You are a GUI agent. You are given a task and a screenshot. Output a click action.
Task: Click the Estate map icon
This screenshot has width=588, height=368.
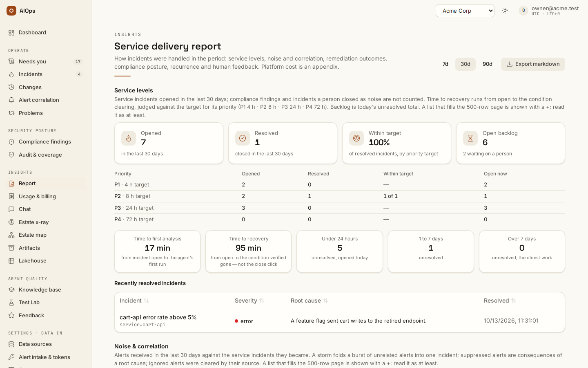pyautogui.click(x=11, y=235)
